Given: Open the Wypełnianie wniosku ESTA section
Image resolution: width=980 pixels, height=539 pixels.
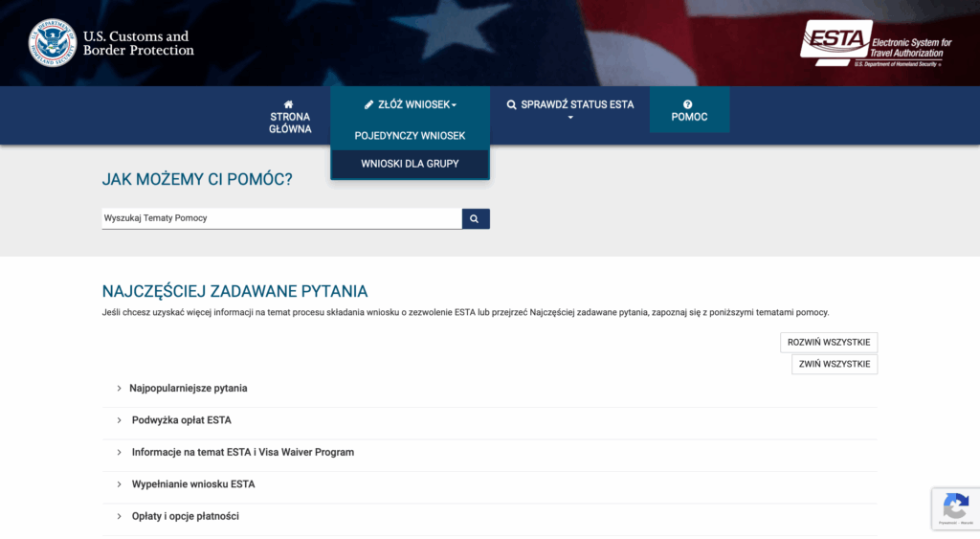Looking at the screenshot, I should pos(192,484).
